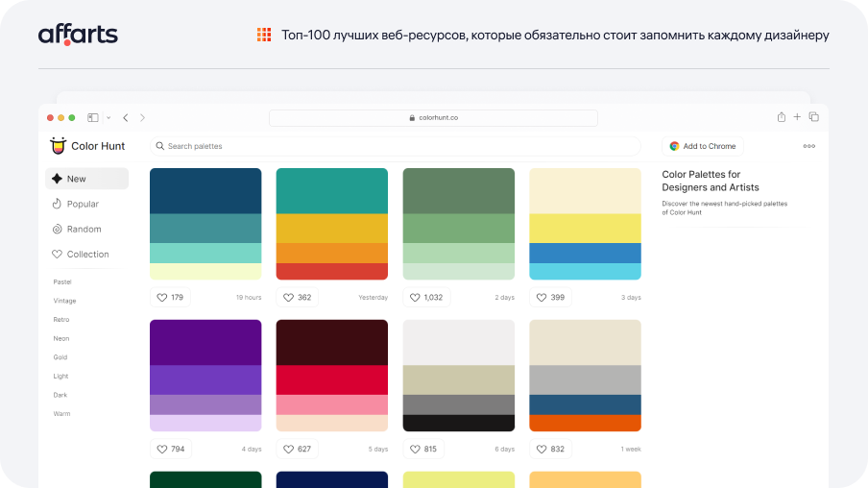This screenshot has width=868, height=488.
Task: Click the colorhunt.co address bar
Action: click(x=433, y=118)
